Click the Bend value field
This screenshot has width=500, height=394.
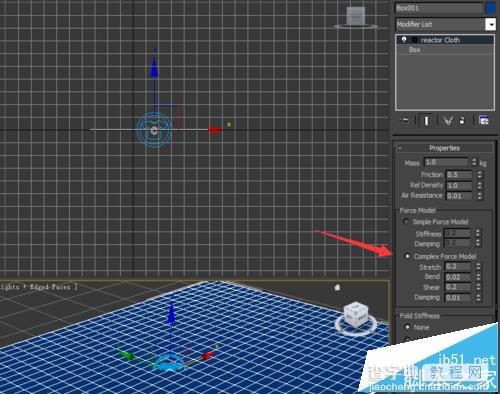[x=458, y=277]
